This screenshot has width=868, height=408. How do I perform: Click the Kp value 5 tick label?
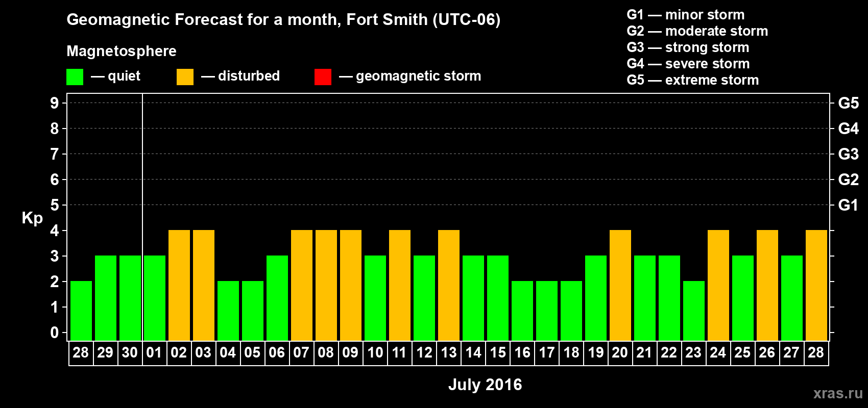point(55,205)
